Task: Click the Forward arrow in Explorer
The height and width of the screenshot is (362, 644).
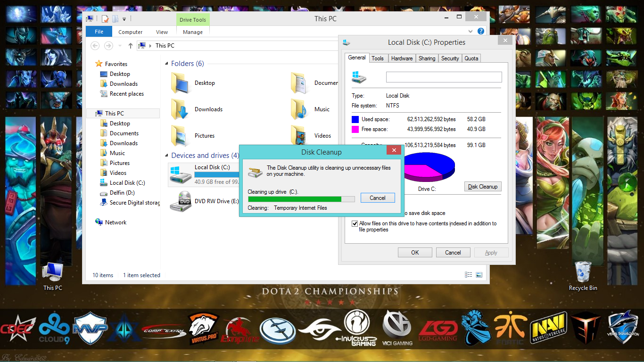Action: coord(108,46)
